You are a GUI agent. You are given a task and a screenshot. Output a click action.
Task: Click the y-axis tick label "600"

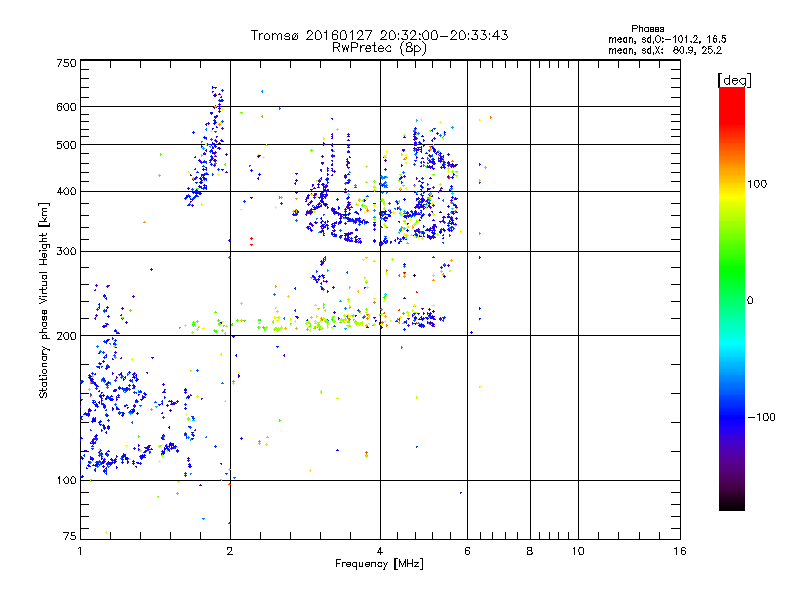66,107
